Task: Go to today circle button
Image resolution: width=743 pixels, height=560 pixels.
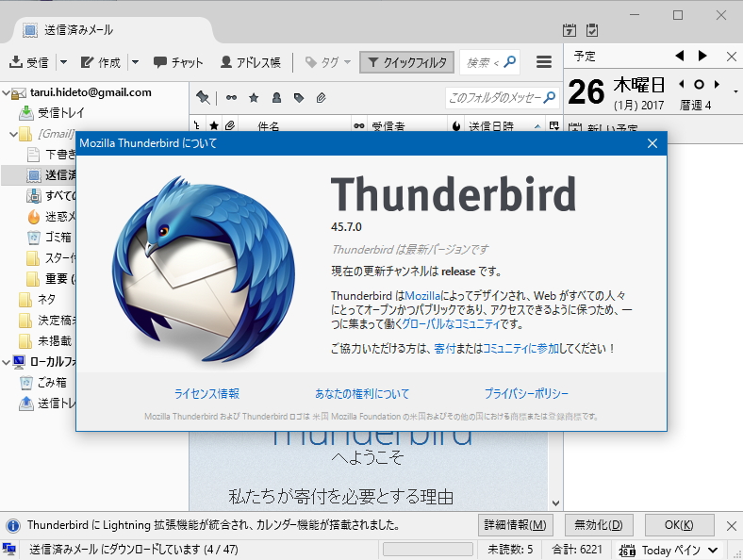Action: pyautogui.click(x=699, y=85)
